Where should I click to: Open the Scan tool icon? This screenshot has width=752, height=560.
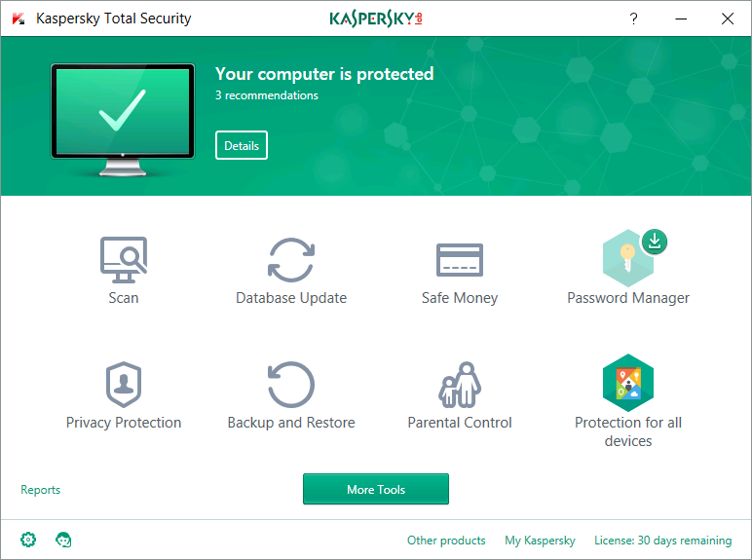click(x=124, y=260)
